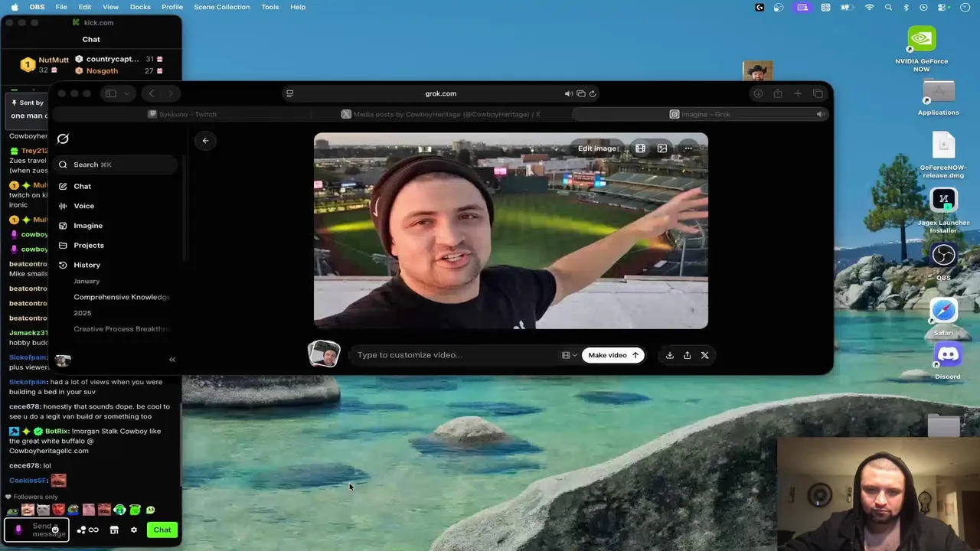Mute the Imagine – Grok tab audio
Screen dimensions: 980x551
tap(820, 114)
